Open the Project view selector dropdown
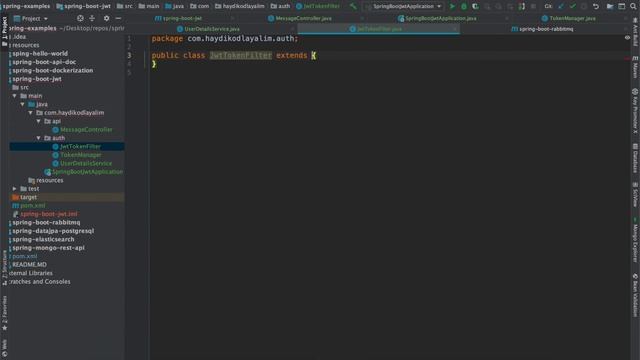This screenshot has width=640, height=360. (31, 18)
